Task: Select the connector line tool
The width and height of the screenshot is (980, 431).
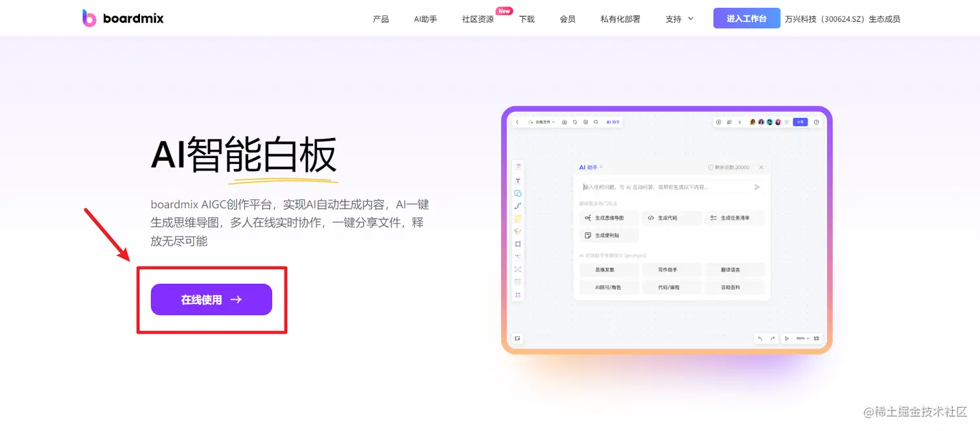Action: 518,205
